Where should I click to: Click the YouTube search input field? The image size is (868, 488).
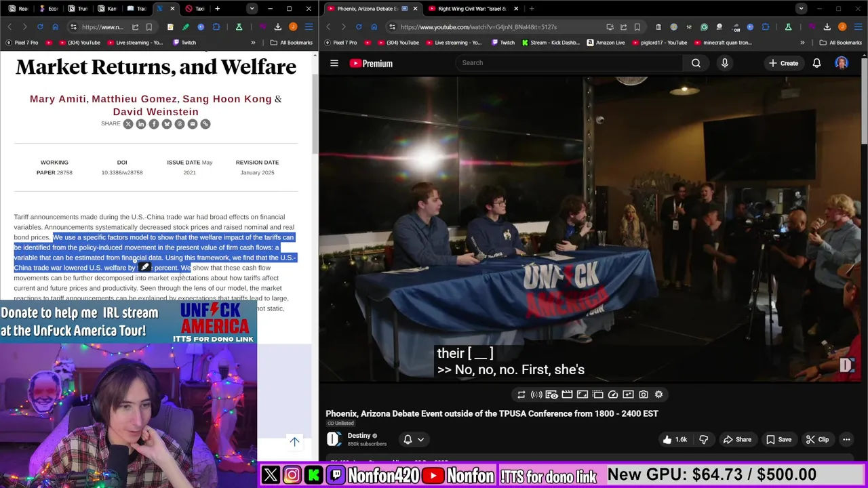[x=570, y=63]
